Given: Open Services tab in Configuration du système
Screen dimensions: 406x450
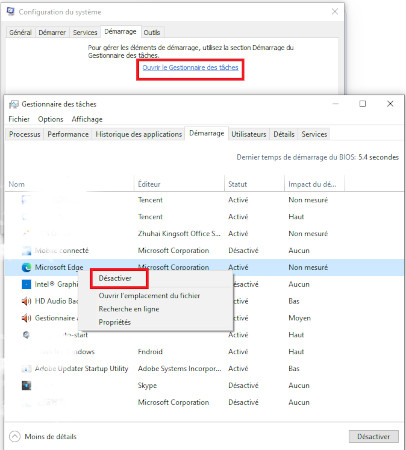Looking at the screenshot, I should (x=85, y=33).
